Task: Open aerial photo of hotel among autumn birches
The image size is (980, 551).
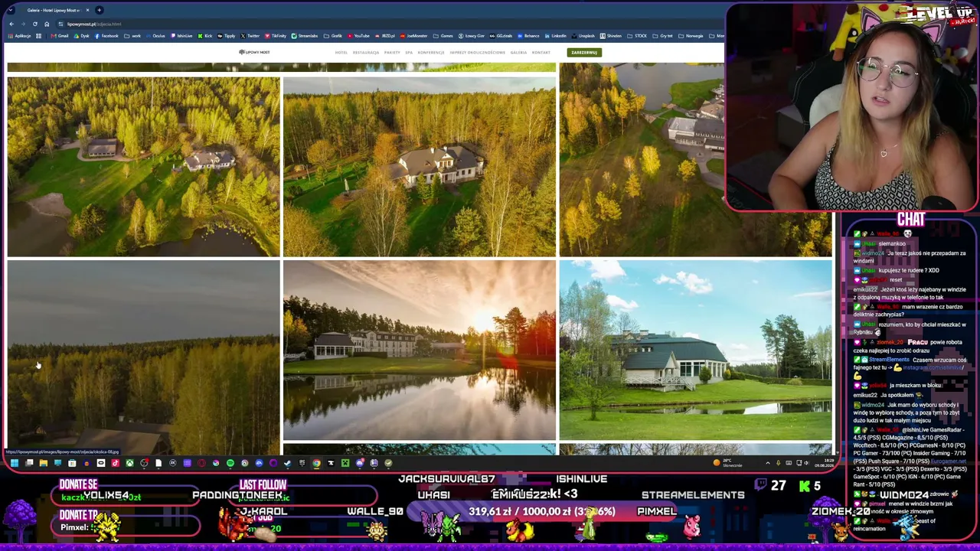Action: [x=420, y=167]
